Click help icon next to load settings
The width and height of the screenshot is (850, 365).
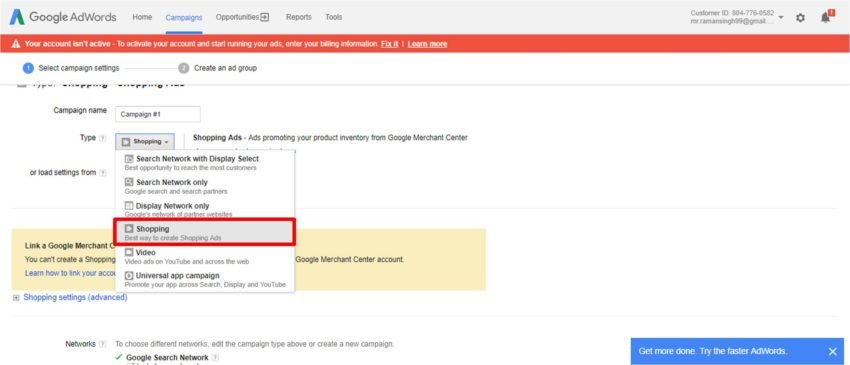coord(102,173)
